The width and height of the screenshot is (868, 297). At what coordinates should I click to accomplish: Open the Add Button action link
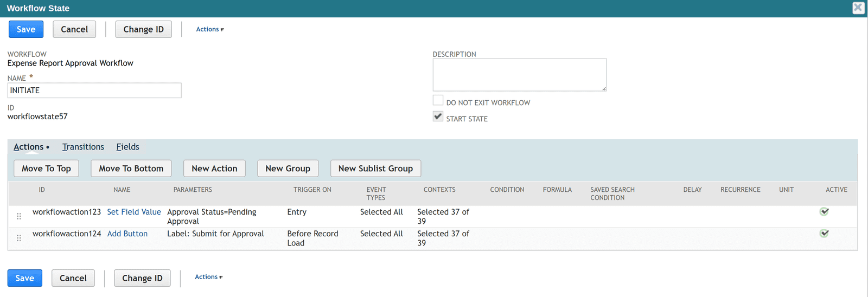tap(127, 234)
